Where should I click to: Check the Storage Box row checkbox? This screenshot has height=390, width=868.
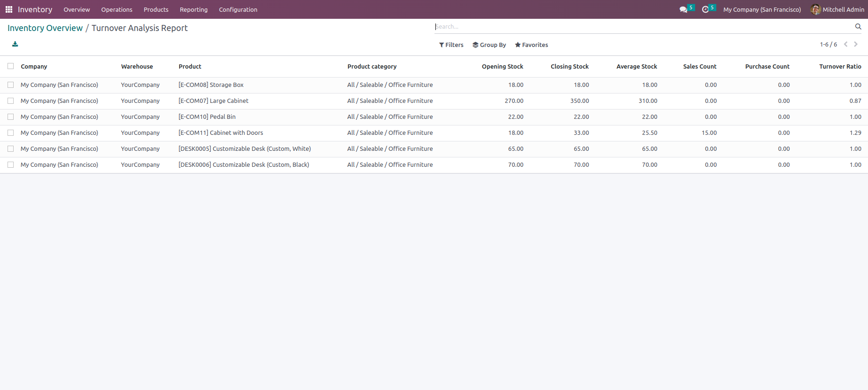[11, 85]
